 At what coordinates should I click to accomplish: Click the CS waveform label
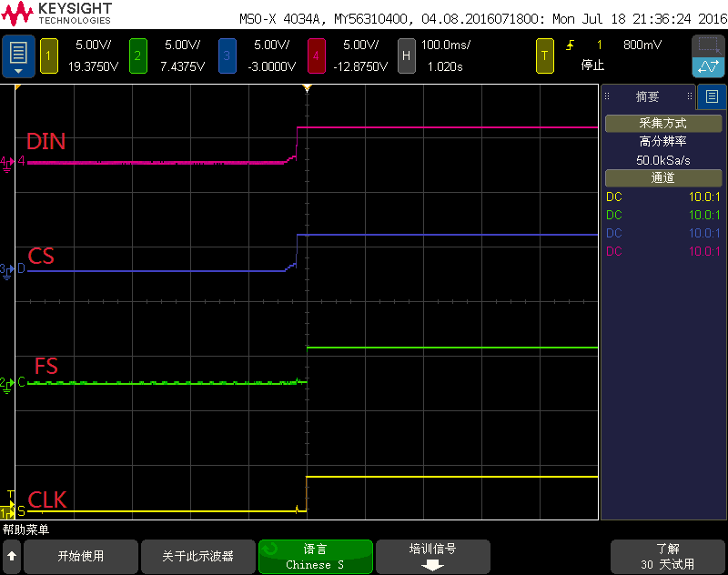(41, 256)
